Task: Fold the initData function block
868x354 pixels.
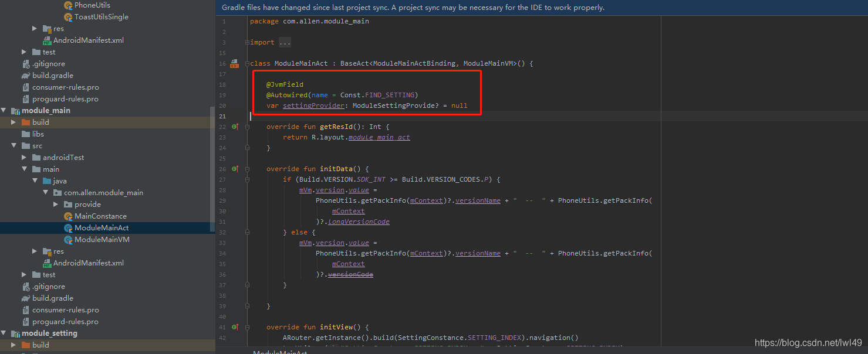Action: click(x=248, y=169)
